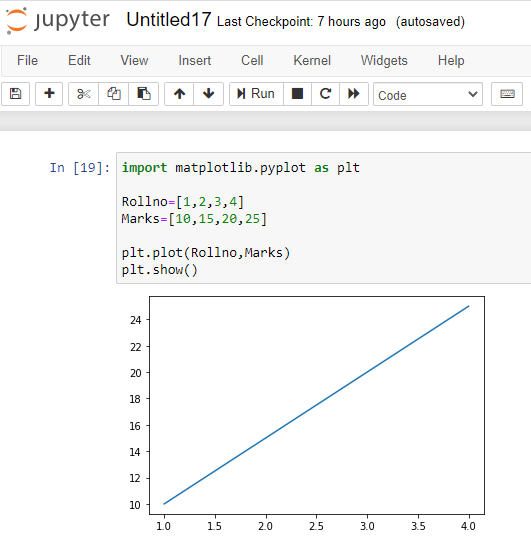Click the plt.show() line

[x=160, y=270]
